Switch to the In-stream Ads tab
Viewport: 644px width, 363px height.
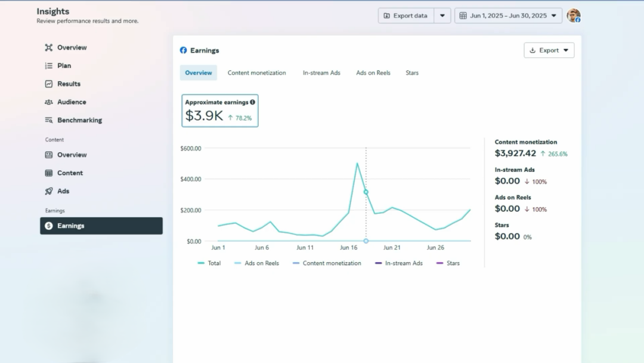click(321, 73)
